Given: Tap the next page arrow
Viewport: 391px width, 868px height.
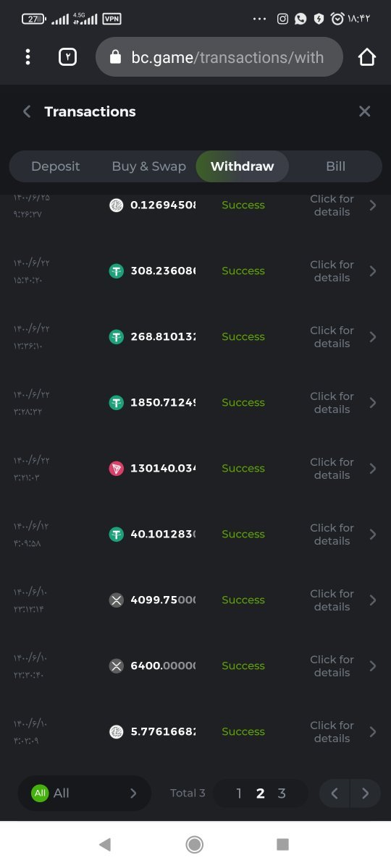Looking at the screenshot, I should tap(365, 793).
